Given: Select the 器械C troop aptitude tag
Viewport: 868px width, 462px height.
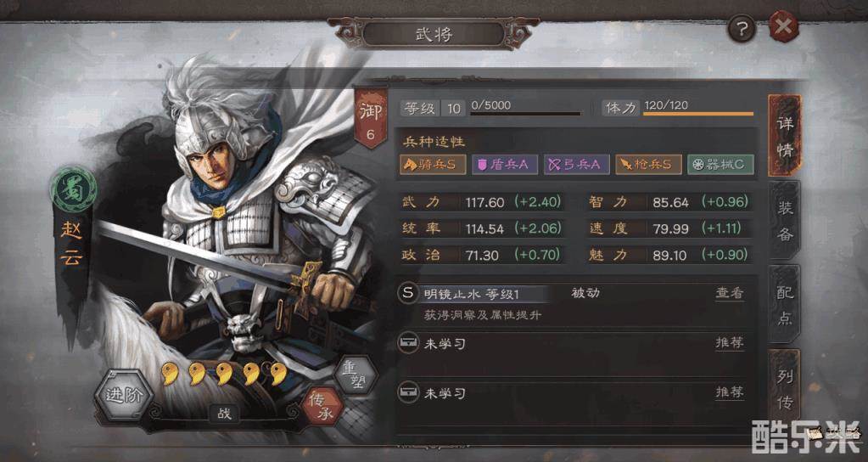Looking at the screenshot, I should (720, 165).
